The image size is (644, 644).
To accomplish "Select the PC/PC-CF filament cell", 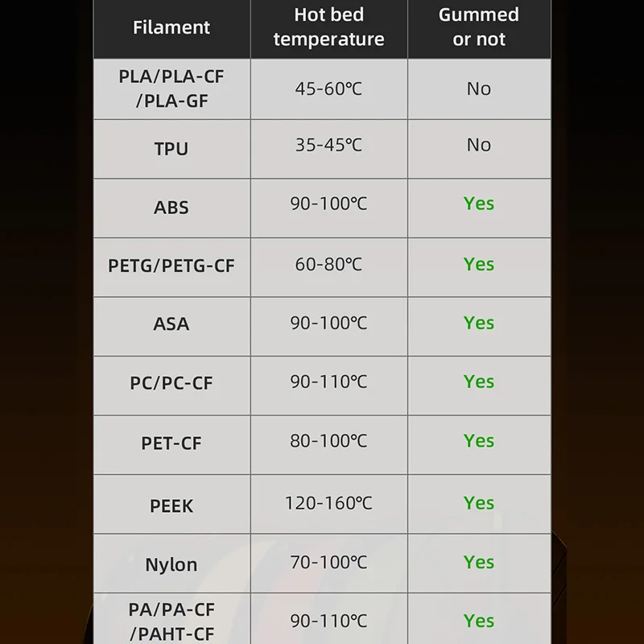I will pyautogui.click(x=171, y=383).
